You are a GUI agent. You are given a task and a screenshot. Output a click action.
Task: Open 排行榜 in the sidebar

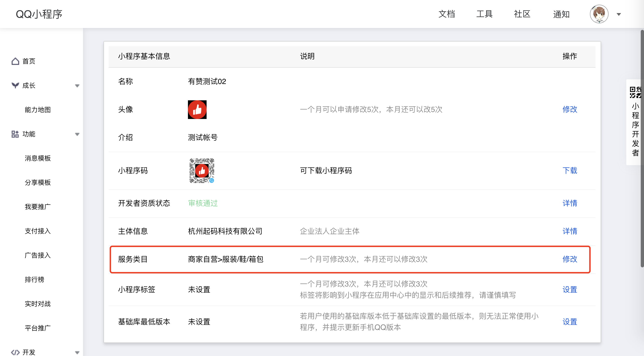click(x=35, y=280)
